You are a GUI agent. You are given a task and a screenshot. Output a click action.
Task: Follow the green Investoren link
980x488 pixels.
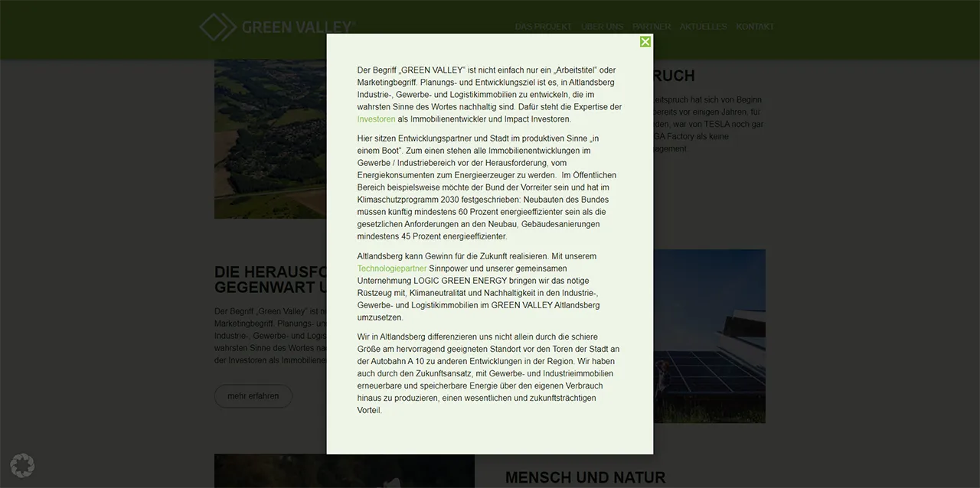[376, 119]
